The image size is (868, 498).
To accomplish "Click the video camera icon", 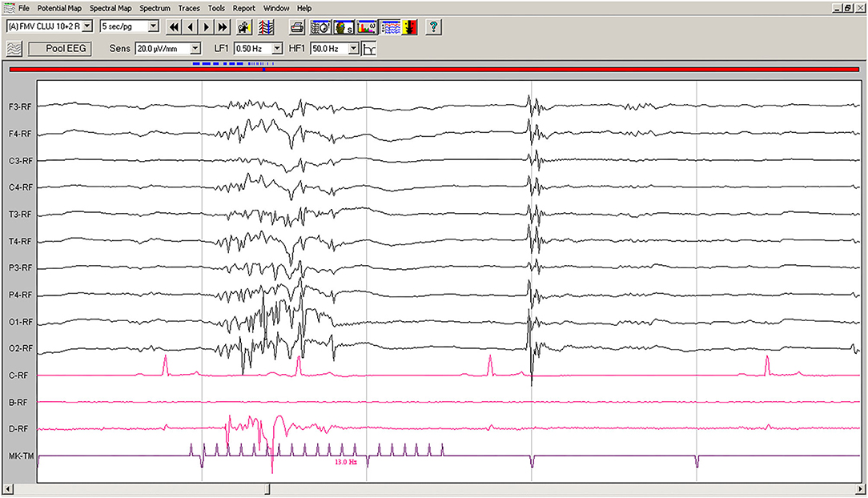I will click(x=244, y=26).
